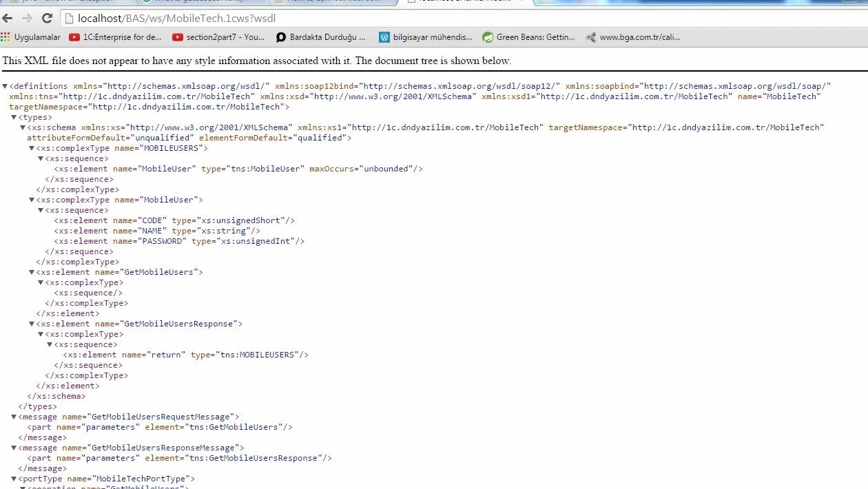Click the MobileUser maxOccurs="unbounded" element line
Screen dimensions: 868x489
click(238, 169)
